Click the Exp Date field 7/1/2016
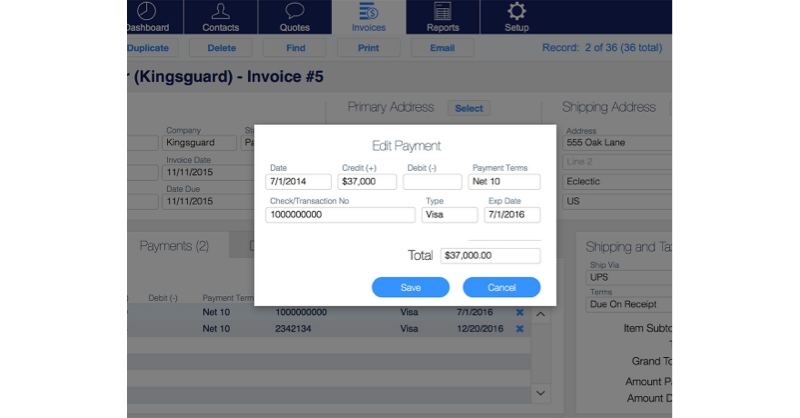 [x=512, y=215]
